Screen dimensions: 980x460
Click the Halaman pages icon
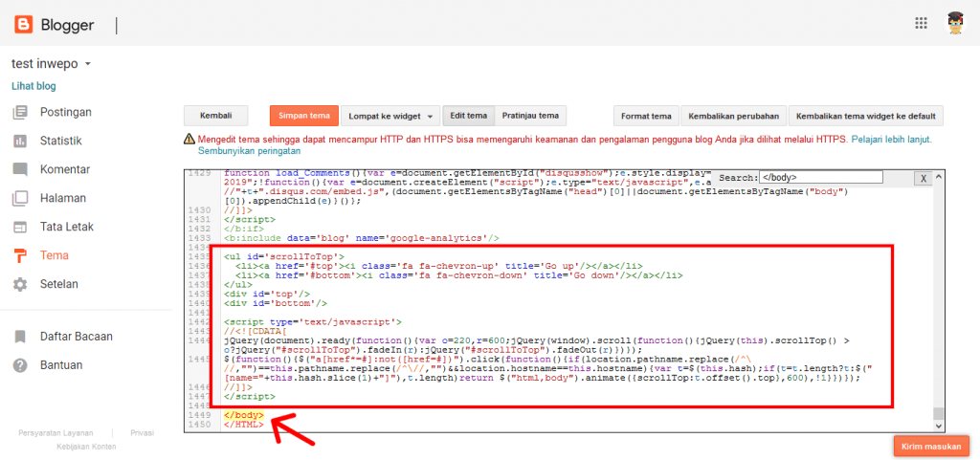point(21,199)
